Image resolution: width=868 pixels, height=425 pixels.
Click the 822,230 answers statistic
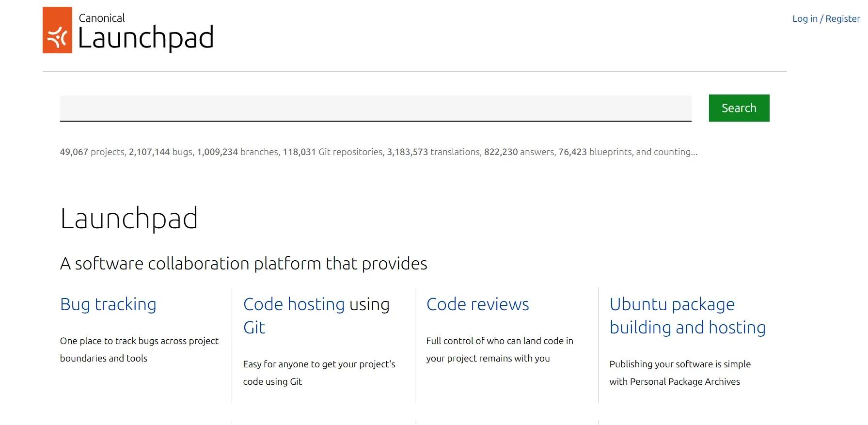[x=519, y=152]
